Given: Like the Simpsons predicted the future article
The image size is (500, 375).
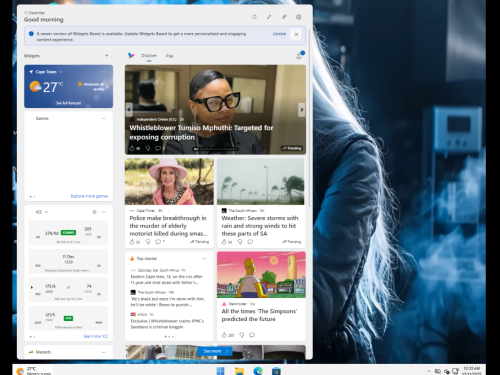Looking at the screenshot, I should click(x=224, y=335).
